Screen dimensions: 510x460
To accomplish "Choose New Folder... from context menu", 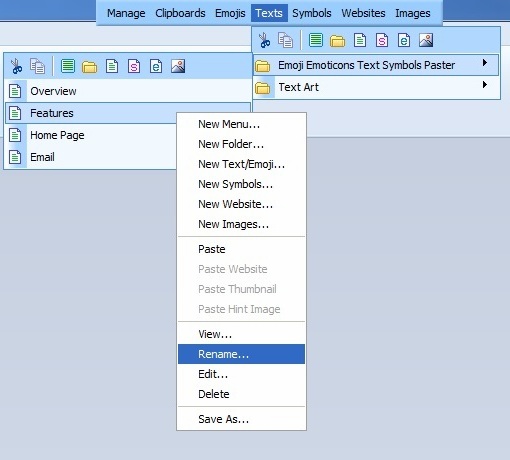I will pos(241,144).
